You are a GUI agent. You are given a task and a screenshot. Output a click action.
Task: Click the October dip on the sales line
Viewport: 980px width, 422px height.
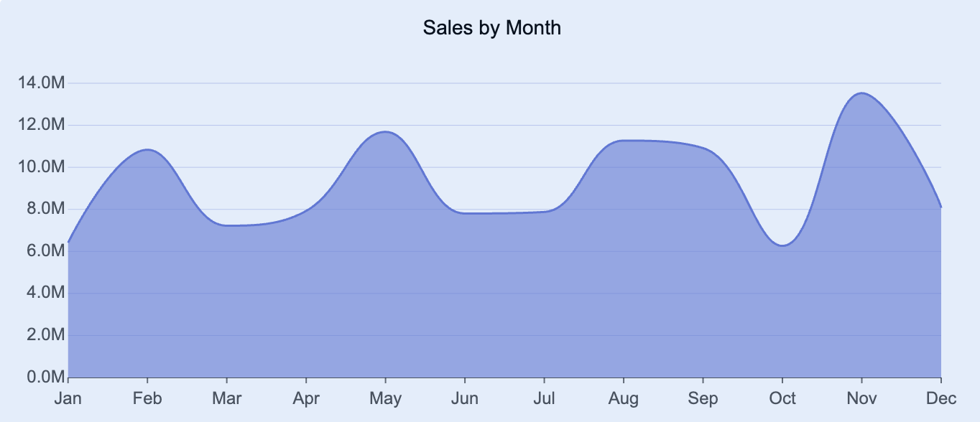click(782, 245)
